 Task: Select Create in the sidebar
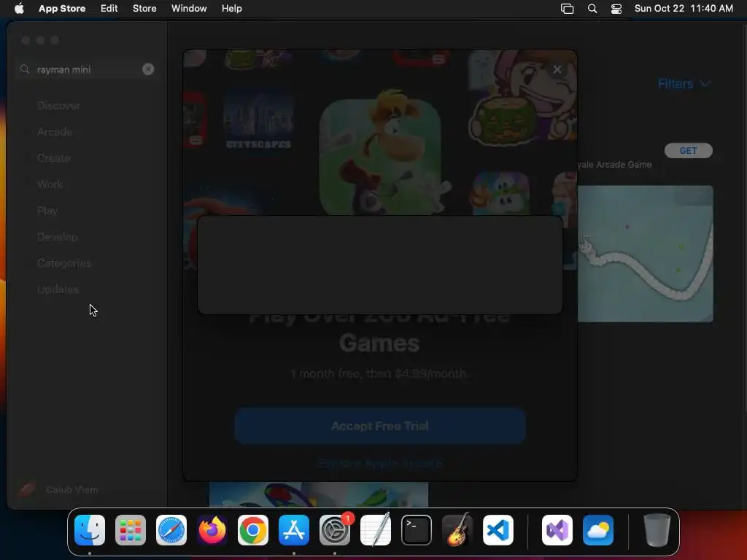pyautogui.click(x=54, y=158)
